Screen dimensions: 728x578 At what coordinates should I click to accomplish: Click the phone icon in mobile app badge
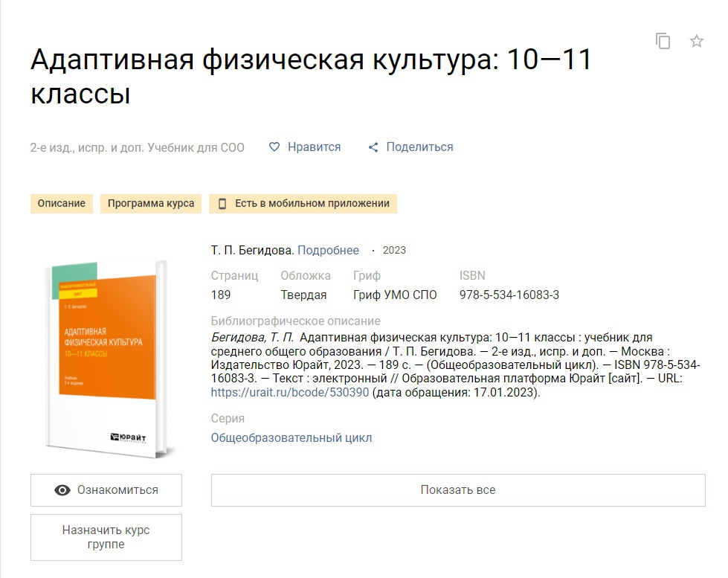[222, 204]
